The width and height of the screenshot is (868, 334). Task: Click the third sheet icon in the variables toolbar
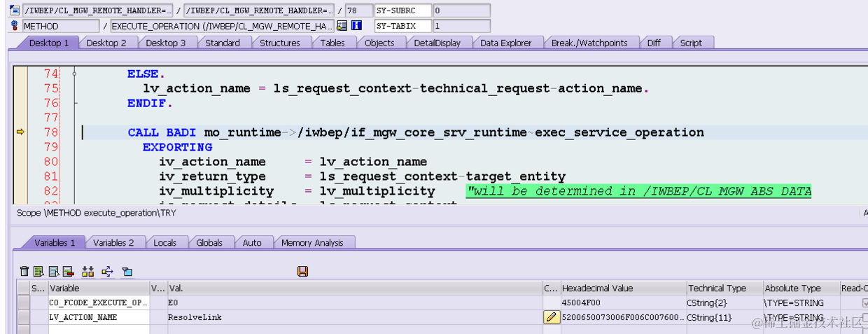54,271
